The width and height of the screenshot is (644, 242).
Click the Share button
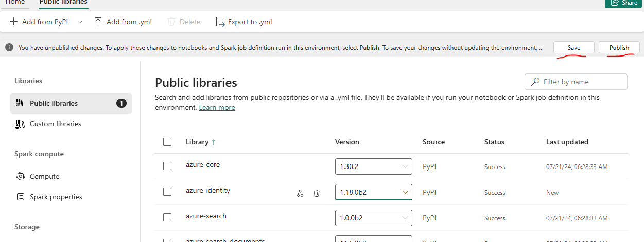point(623,3)
